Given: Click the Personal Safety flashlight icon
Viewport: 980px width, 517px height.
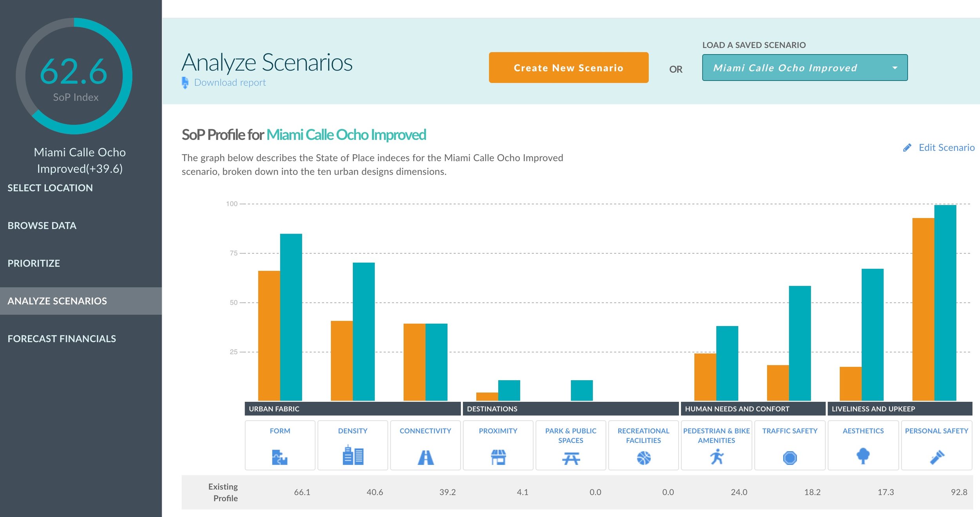Looking at the screenshot, I should click(x=937, y=457).
